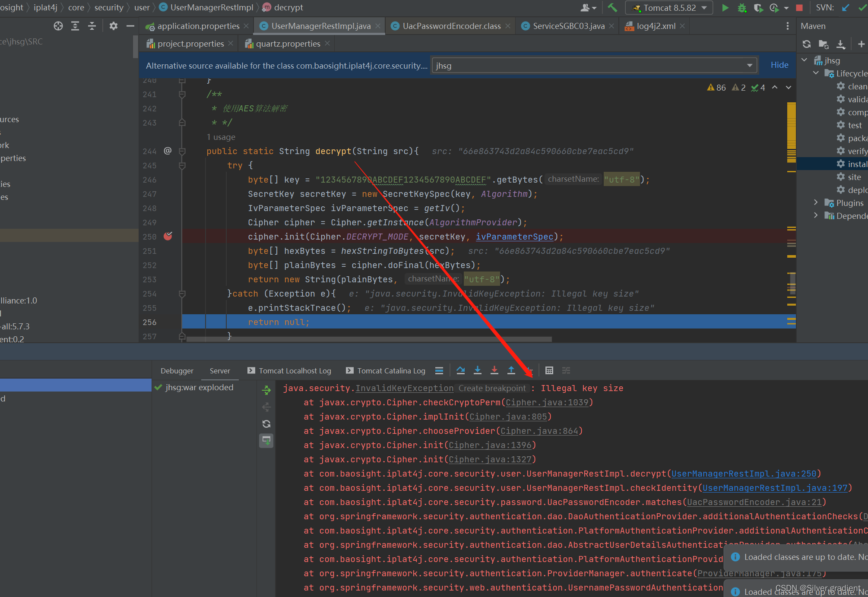The height and width of the screenshot is (597, 868).
Task: Expand all in the project tool window
Action: click(75, 26)
